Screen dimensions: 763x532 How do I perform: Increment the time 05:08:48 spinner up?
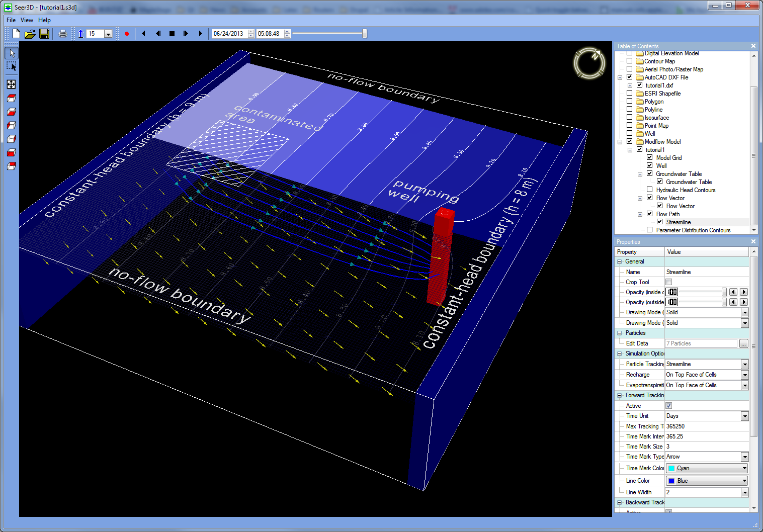[287, 32]
